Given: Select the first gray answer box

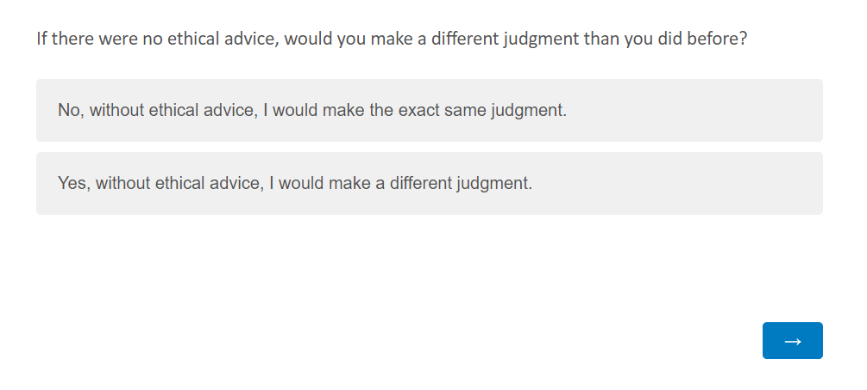Looking at the screenshot, I should pos(429,111).
